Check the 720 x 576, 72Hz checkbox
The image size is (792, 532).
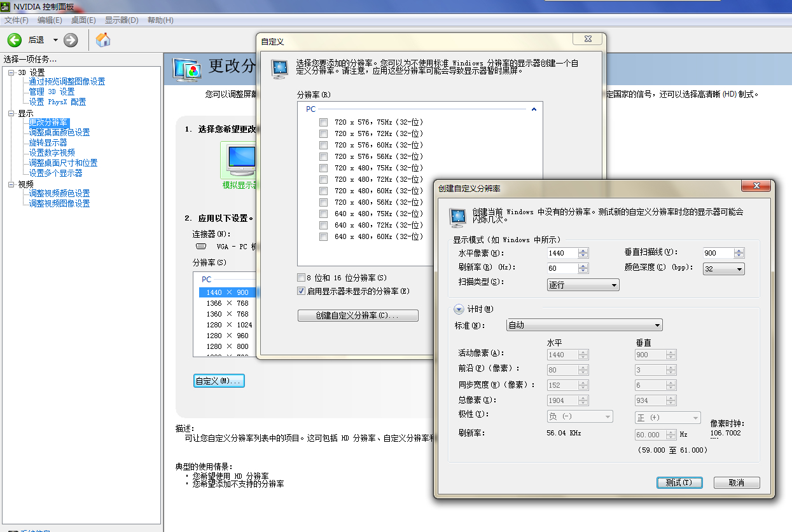click(x=324, y=133)
